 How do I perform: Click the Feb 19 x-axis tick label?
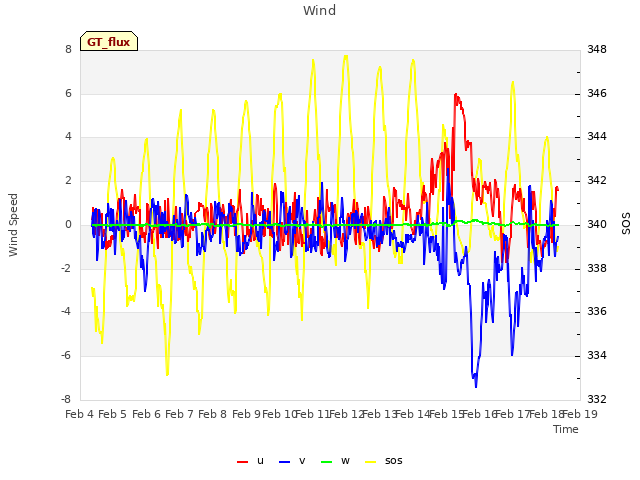tap(580, 414)
